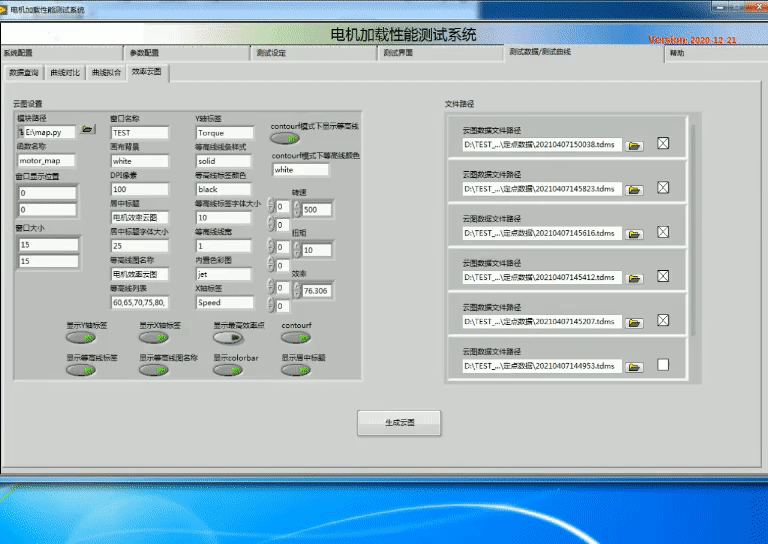Open the 曲线拟合 sub-tab
The image size is (768, 544).
pos(104,73)
